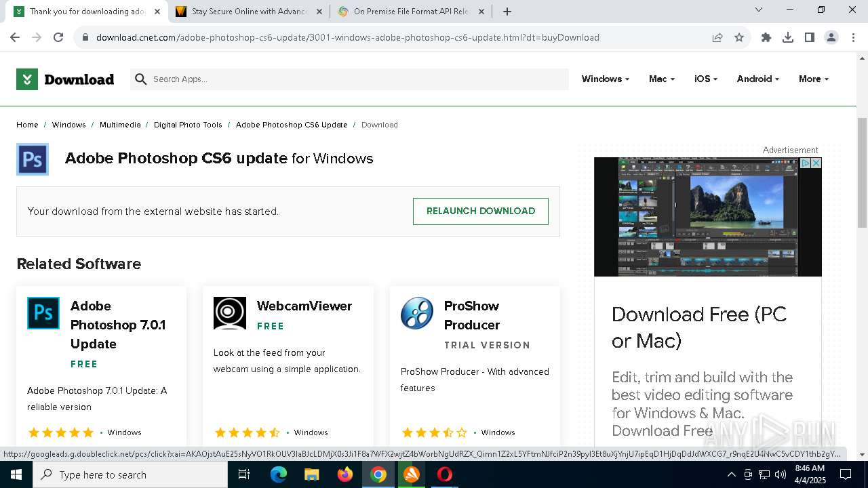Open the Chrome downloads icon
The width and height of the screenshot is (868, 488).
788,37
